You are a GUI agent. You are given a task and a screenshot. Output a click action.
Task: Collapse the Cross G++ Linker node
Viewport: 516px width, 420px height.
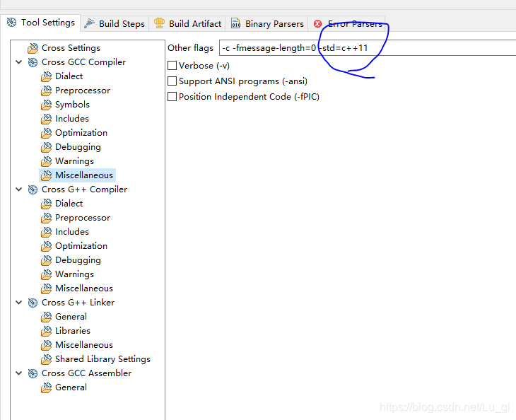(x=19, y=302)
